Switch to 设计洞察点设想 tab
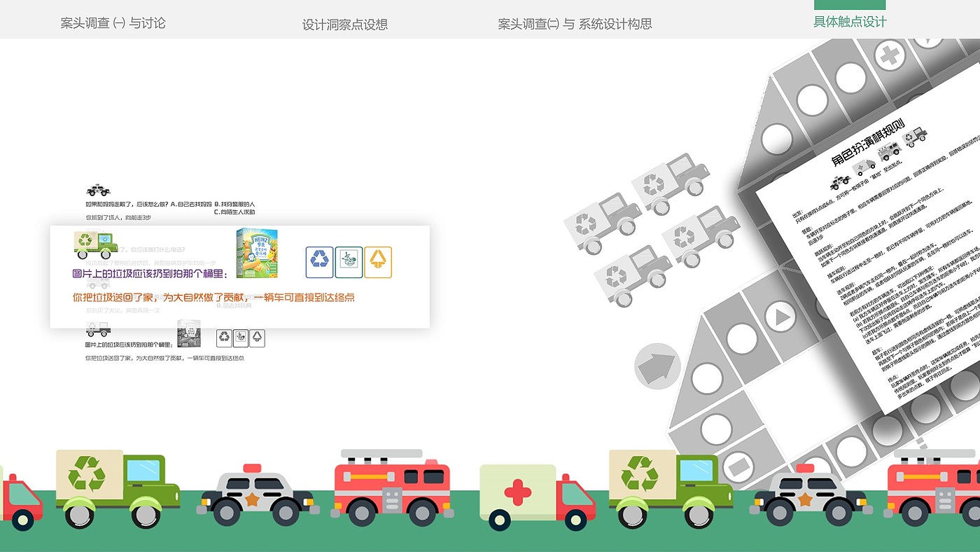This screenshot has height=552, width=980. tap(345, 25)
